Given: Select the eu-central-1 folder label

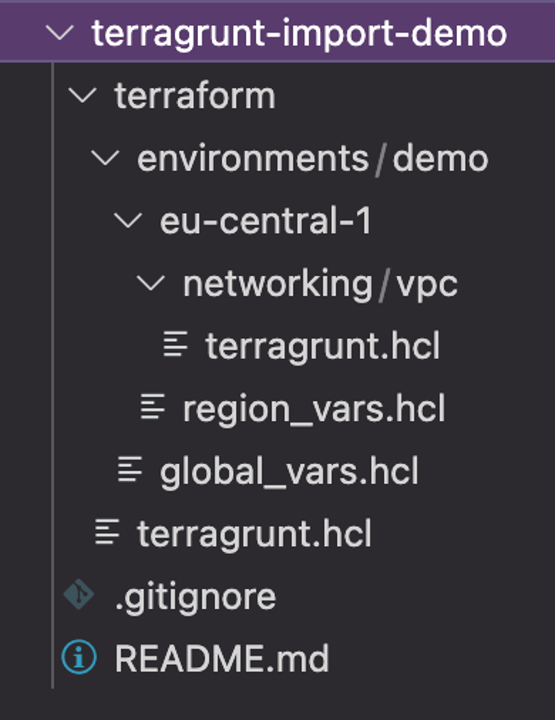Looking at the screenshot, I should (265, 221).
